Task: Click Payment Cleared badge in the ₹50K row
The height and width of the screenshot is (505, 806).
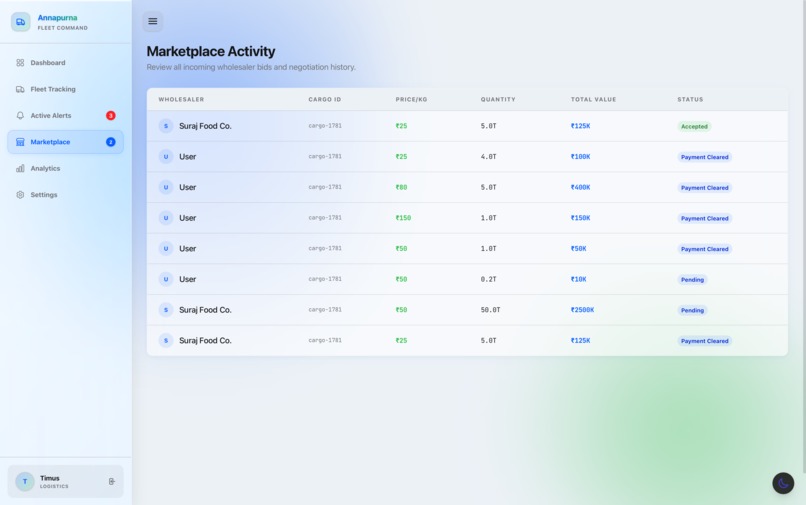Action: click(x=704, y=249)
